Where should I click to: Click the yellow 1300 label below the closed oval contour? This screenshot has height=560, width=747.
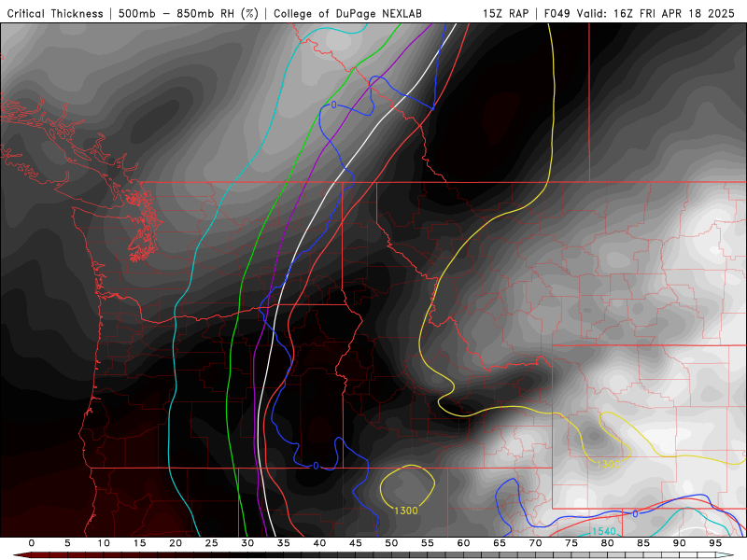[406, 511]
